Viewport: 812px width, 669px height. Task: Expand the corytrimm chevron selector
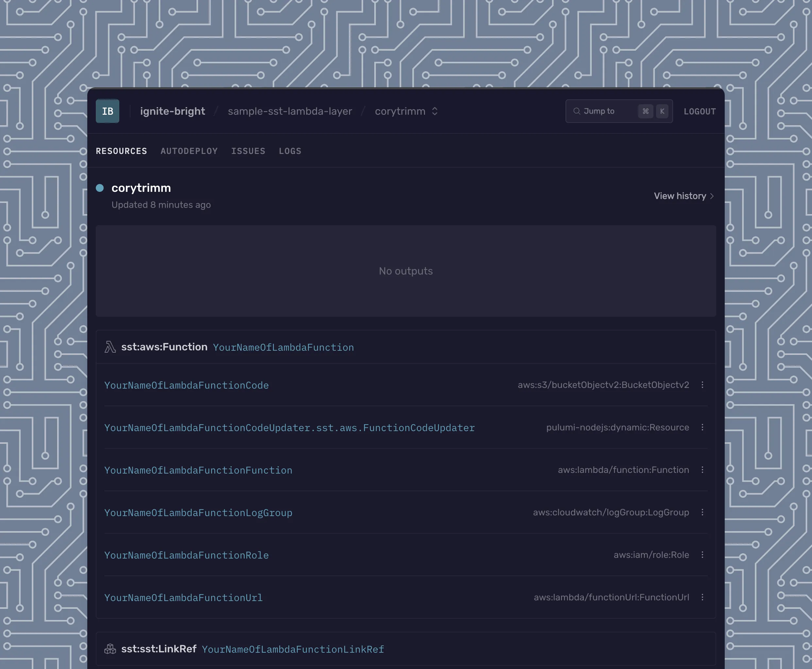coord(435,111)
